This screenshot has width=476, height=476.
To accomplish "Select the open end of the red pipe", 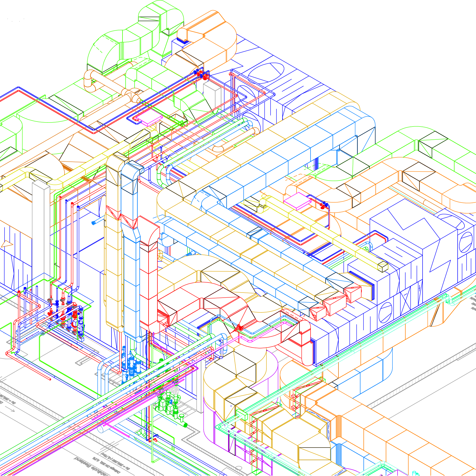I will [x=50, y=379].
